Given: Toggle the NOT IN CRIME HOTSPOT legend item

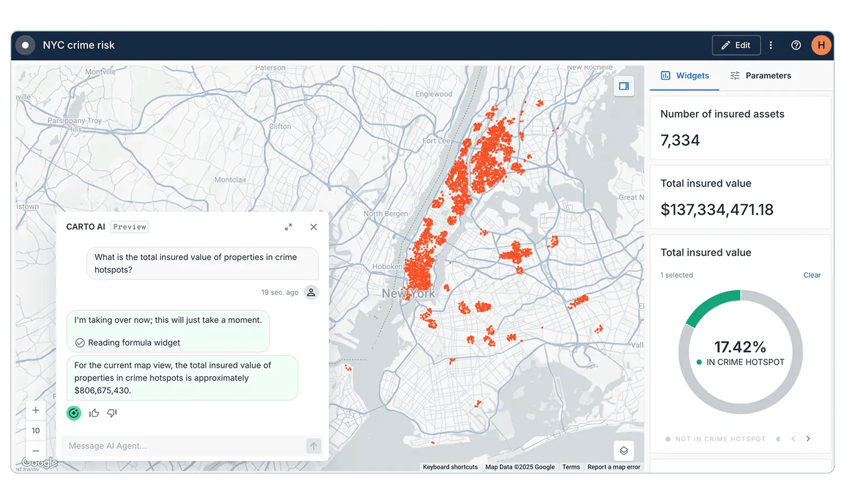Looking at the screenshot, I should 716,438.
